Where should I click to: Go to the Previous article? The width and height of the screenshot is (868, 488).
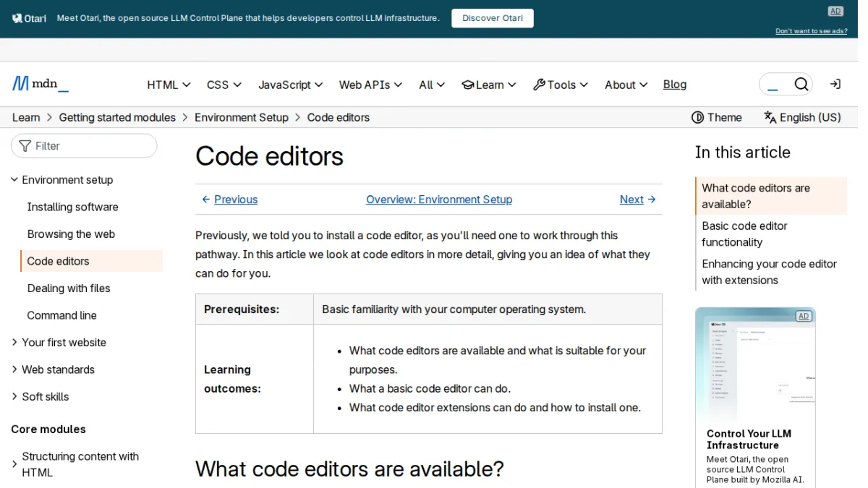coord(229,200)
